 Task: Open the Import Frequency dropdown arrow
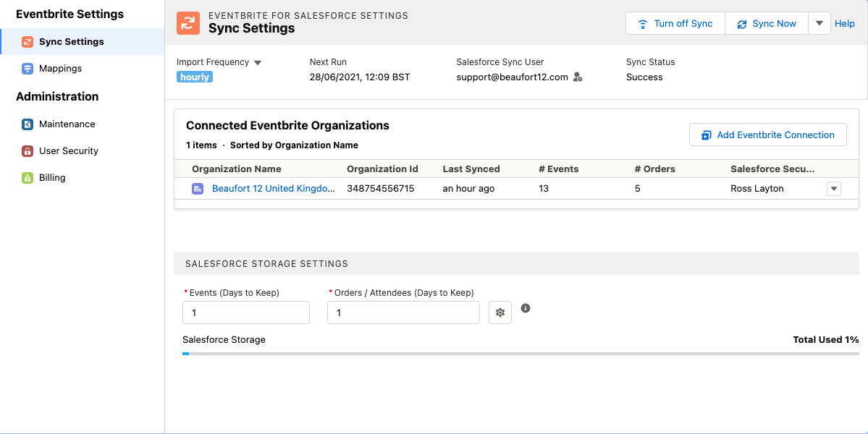[x=258, y=62]
